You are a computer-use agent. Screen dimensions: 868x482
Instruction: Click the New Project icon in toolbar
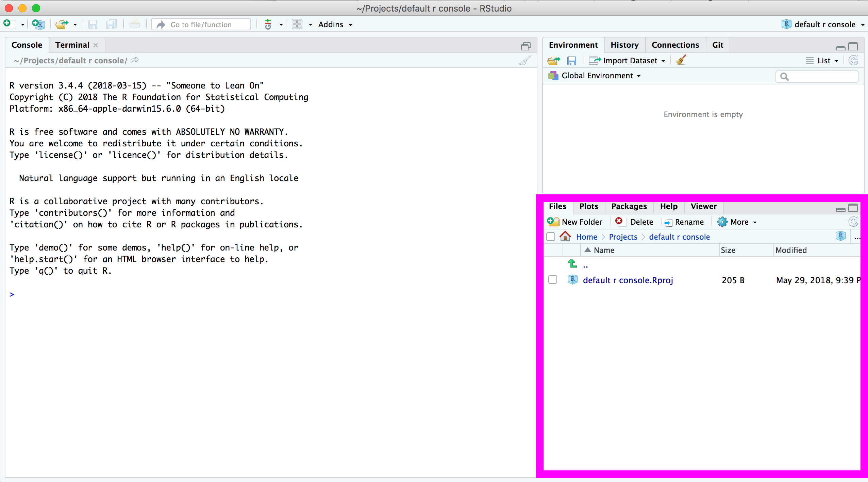point(38,25)
